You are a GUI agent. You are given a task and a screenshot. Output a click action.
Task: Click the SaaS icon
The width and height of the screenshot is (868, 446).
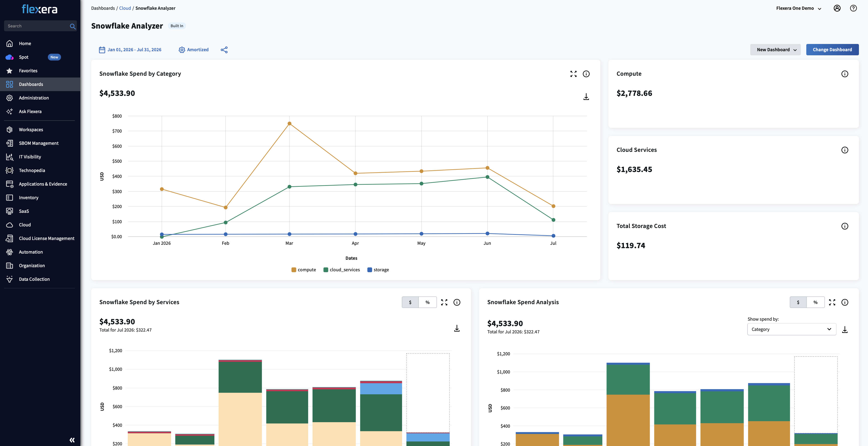coord(10,211)
